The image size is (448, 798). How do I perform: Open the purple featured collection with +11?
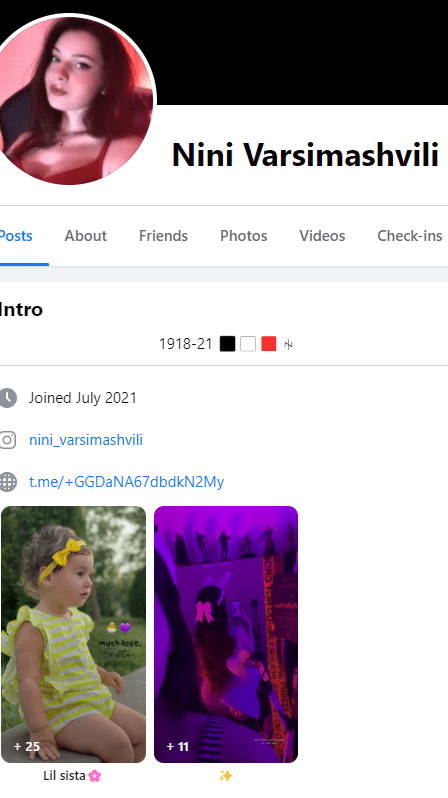[226, 634]
